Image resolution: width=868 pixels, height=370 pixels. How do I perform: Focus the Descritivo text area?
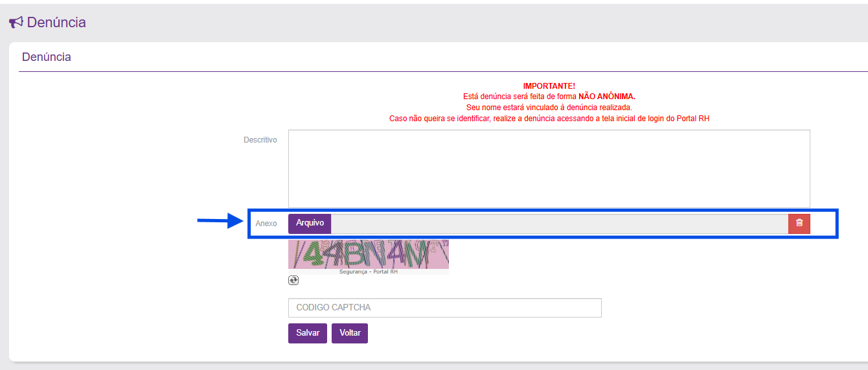549,168
